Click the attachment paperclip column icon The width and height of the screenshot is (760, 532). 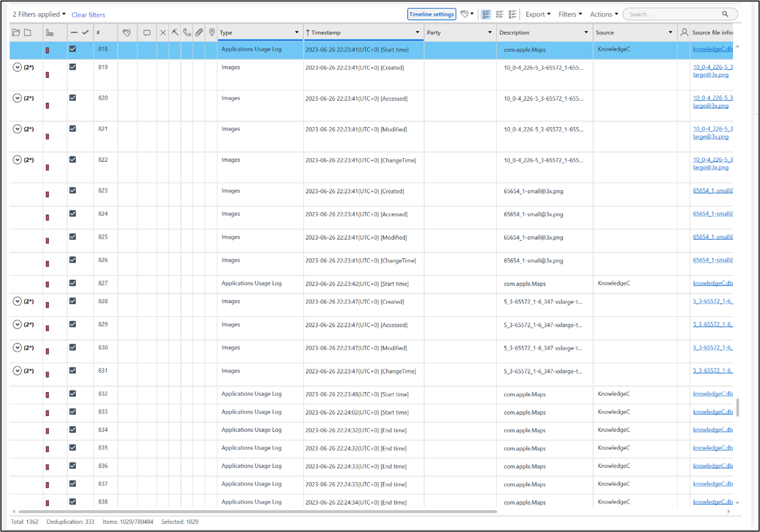[x=199, y=33]
